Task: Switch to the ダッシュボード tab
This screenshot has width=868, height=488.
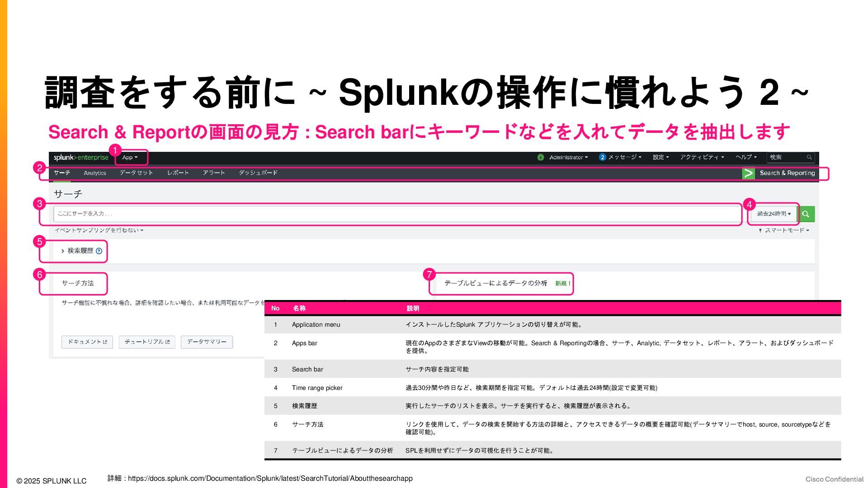Action: pyautogui.click(x=258, y=173)
